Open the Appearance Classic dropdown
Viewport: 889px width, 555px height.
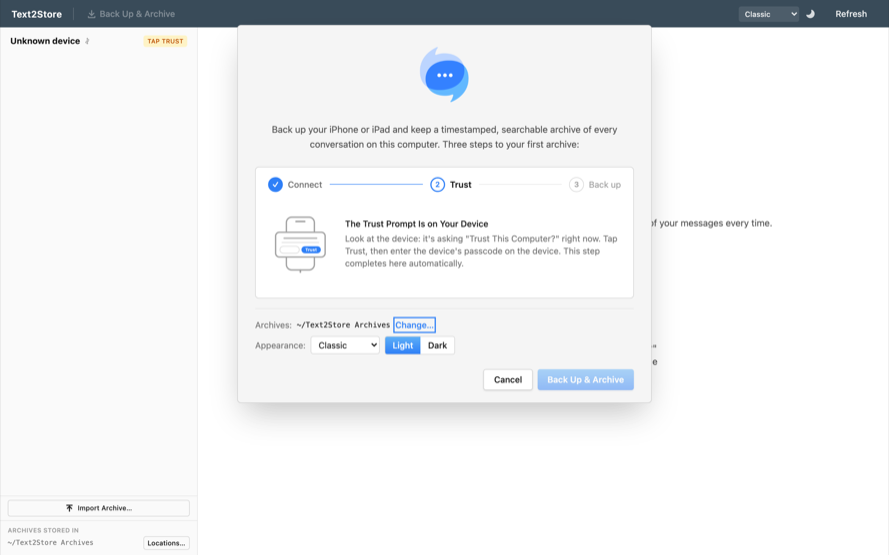tap(345, 345)
